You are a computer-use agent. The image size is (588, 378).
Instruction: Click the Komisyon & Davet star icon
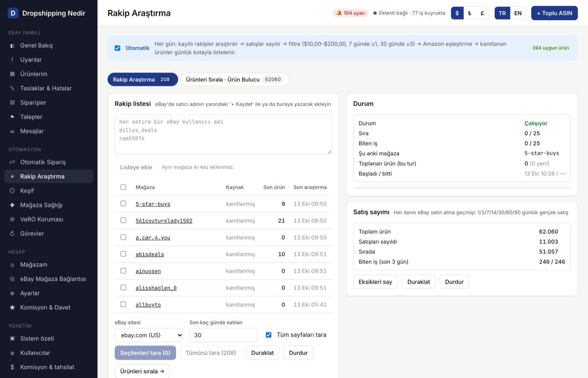pos(12,308)
